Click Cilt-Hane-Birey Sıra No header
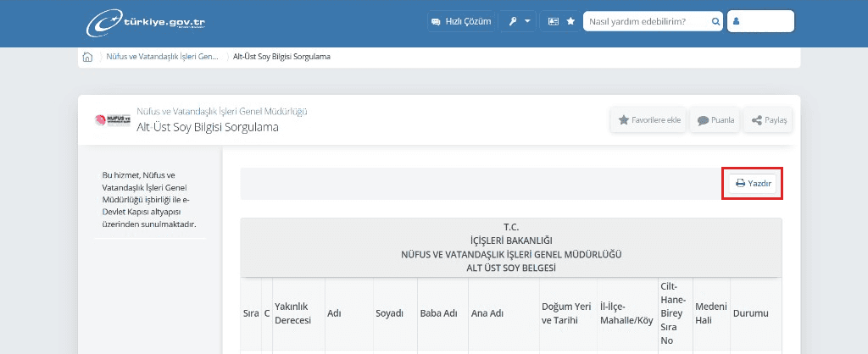The image size is (868, 354). point(676,313)
